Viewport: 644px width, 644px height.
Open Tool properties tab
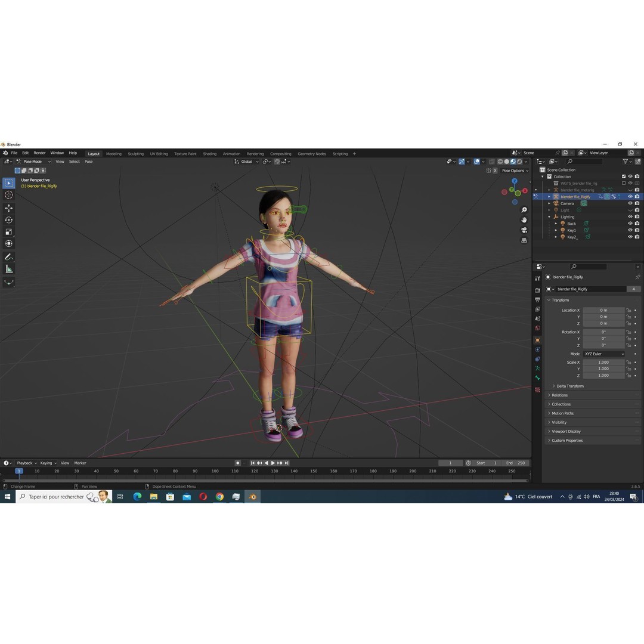pyautogui.click(x=537, y=278)
